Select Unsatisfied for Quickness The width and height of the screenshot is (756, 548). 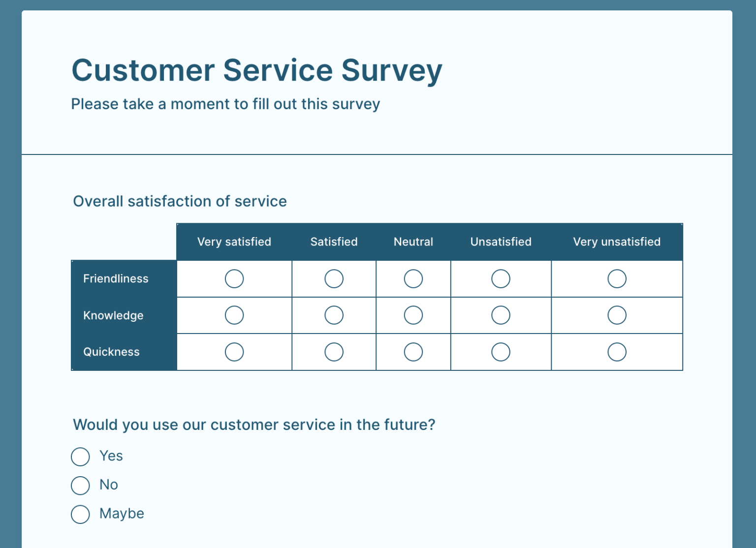coord(501,352)
